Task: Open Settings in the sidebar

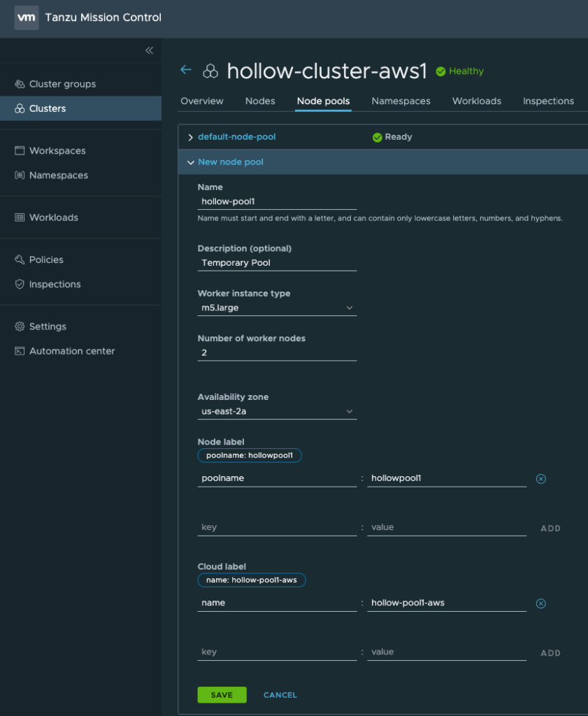Action: [x=48, y=327]
